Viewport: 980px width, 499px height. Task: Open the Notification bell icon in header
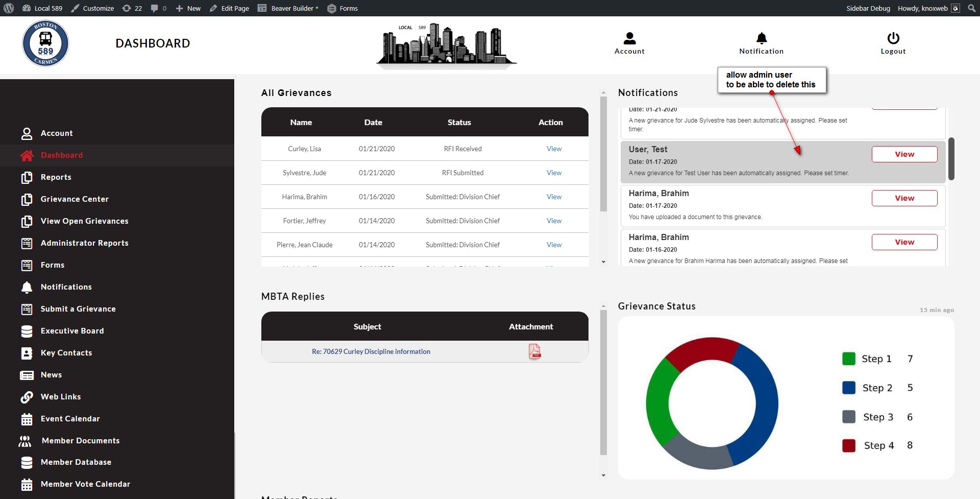point(761,38)
